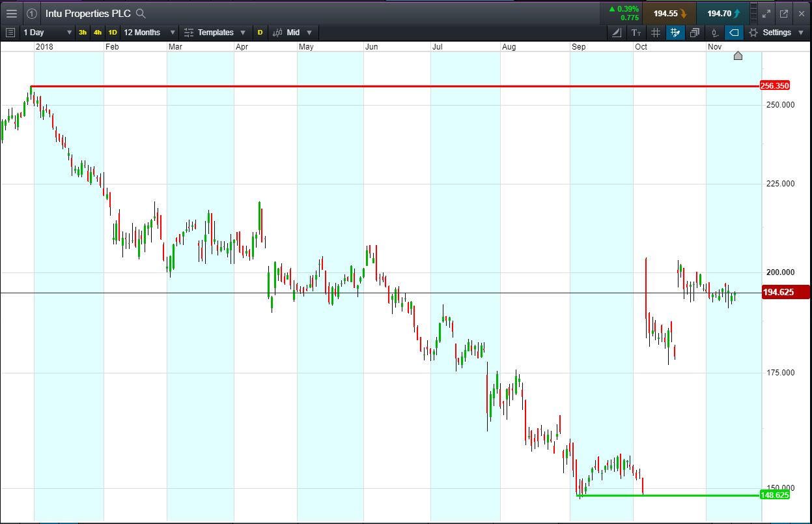Viewport: 812px width, 524px height.
Task: Open the Mid price type dropdown
Action: (x=292, y=32)
